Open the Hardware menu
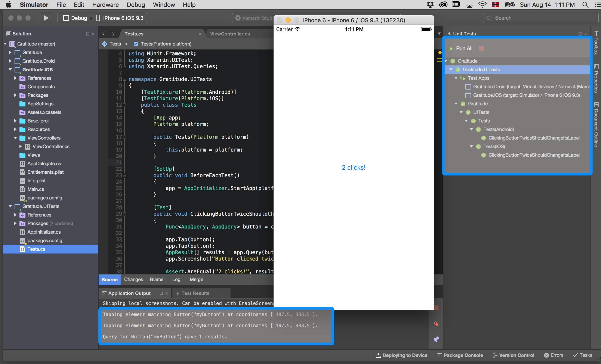 pyautogui.click(x=105, y=5)
